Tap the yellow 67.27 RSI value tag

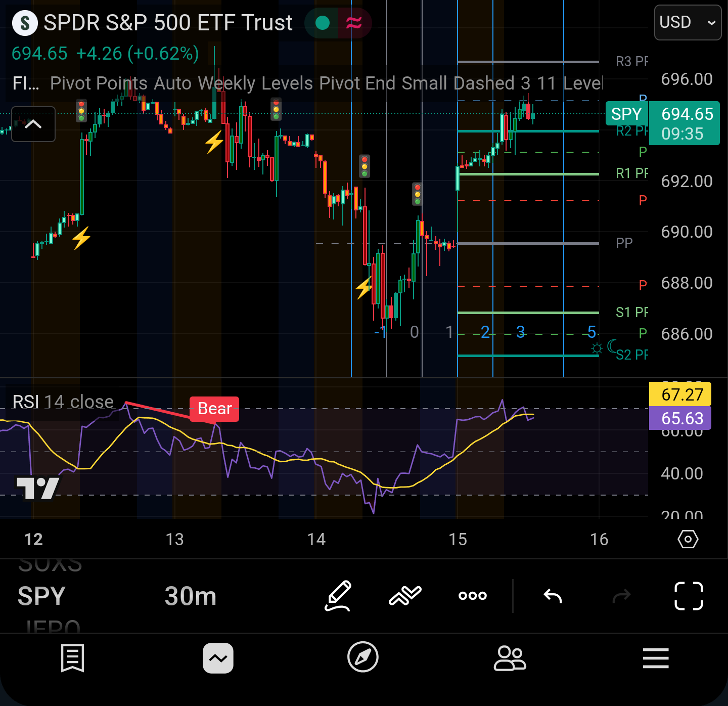680,394
